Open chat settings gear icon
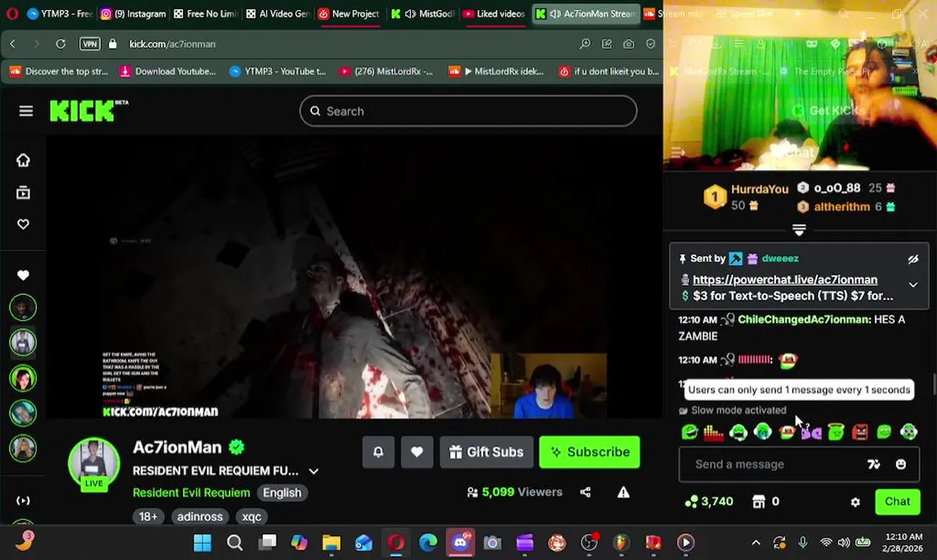This screenshot has width=937, height=560. tap(855, 502)
